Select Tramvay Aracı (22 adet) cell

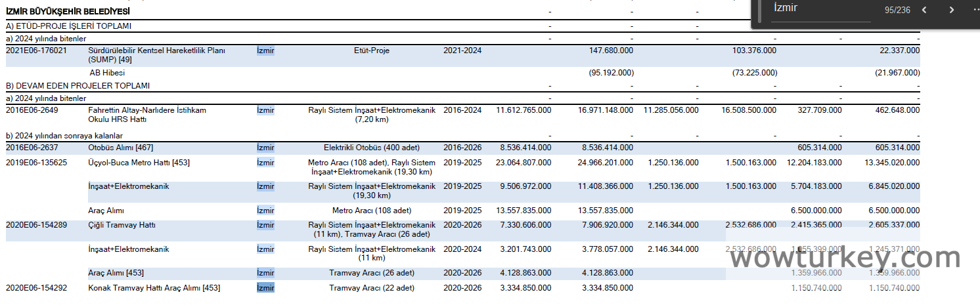coord(372,288)
